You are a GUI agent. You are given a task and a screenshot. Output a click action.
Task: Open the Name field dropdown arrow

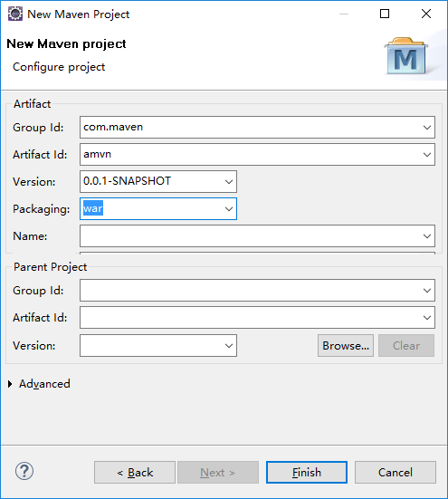(x=427, y=236)
